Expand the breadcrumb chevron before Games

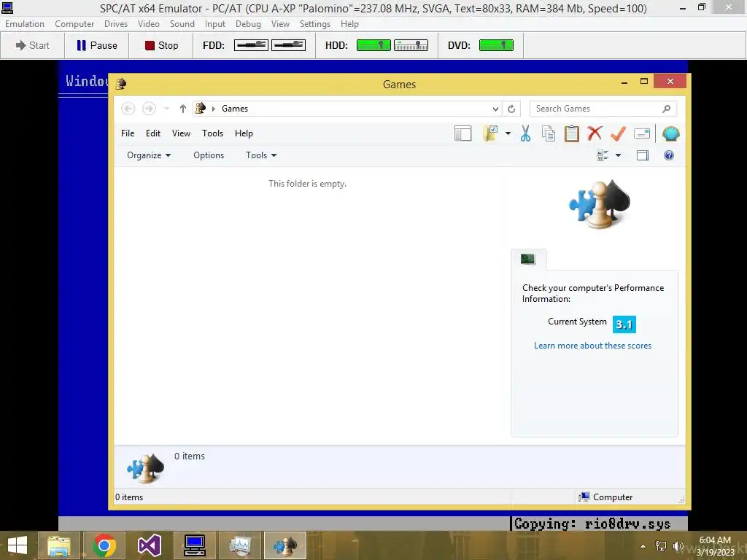[214, 109]
